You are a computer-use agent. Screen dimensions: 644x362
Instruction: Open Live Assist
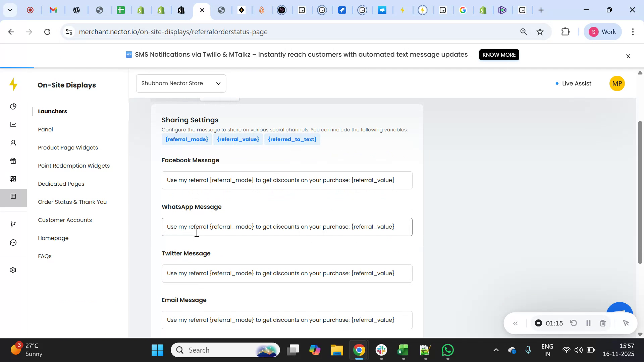pos(576,83)
